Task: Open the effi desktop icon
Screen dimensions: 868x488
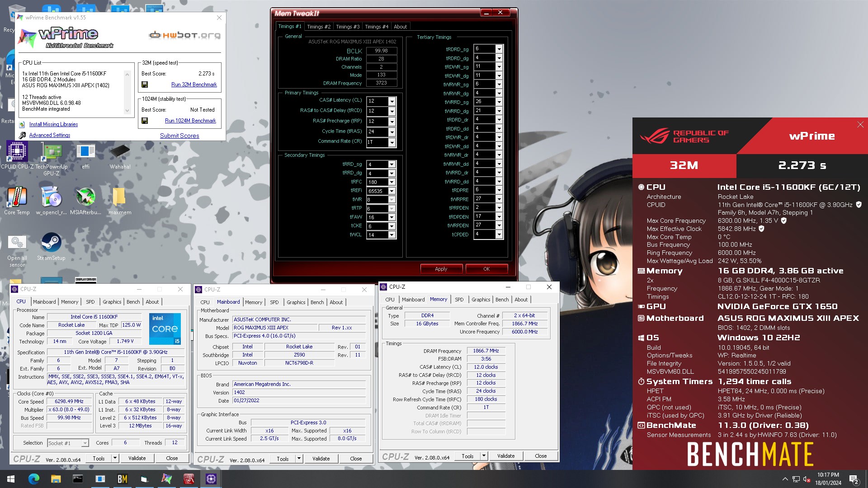Action: [x=85, y=156]
